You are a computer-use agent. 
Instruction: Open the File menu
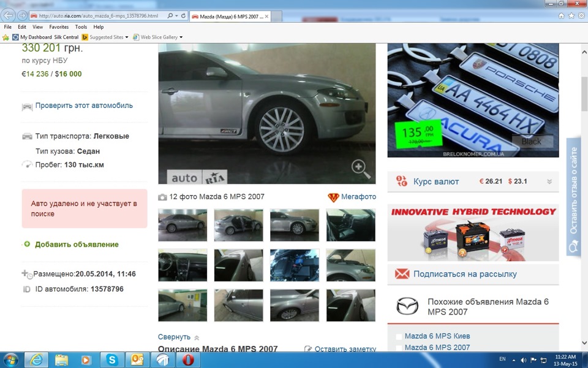pos(7,27)
